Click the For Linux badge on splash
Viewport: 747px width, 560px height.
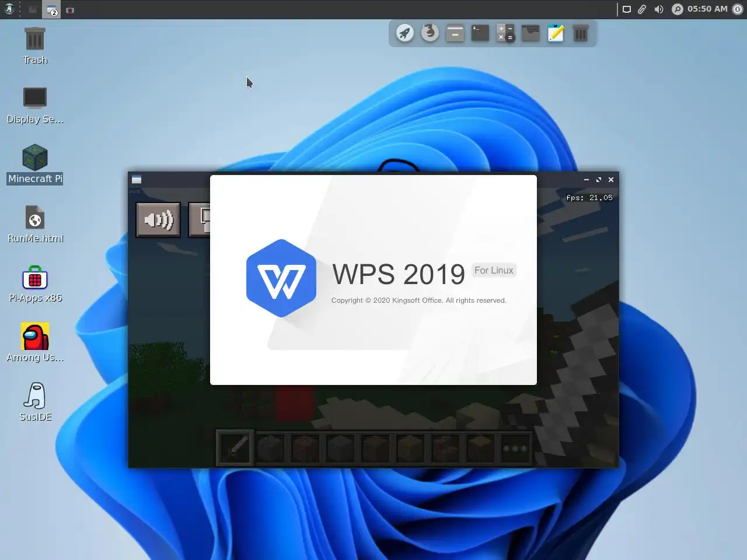point(494,270)
